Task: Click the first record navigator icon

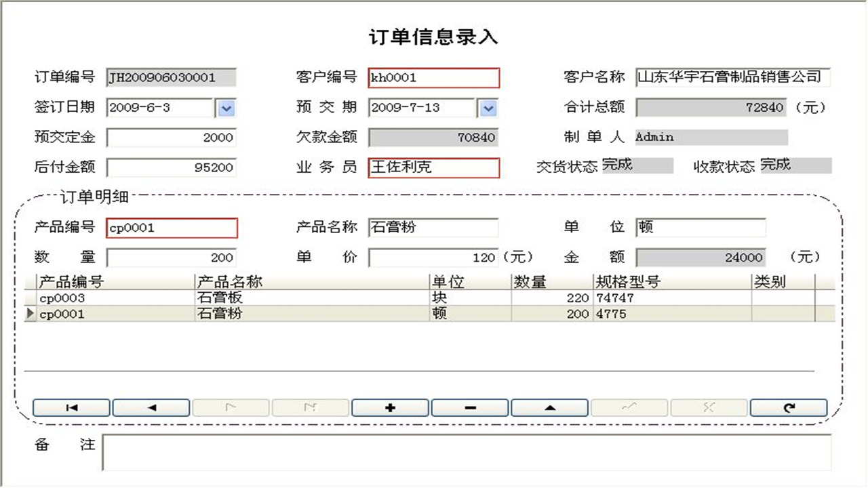Action: point(71,407)
